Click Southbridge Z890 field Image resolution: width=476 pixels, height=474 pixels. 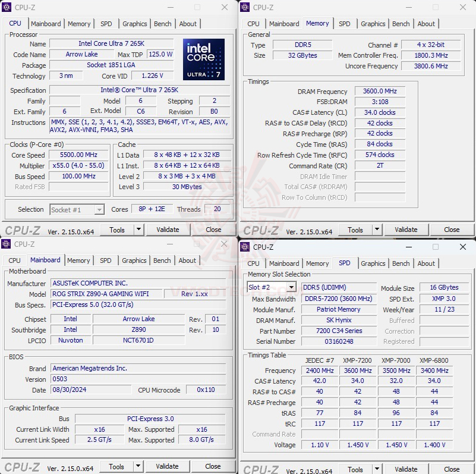138,329
